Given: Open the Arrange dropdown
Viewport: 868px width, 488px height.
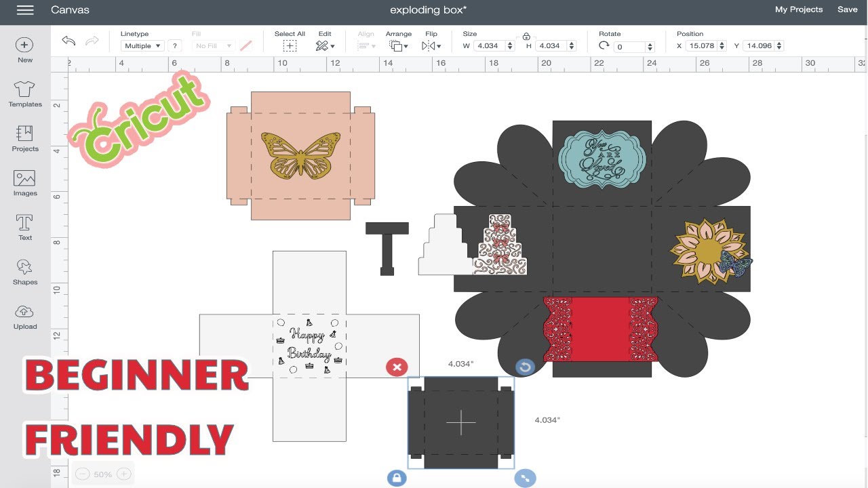Looking at the screenshot, I should [399, 46].
